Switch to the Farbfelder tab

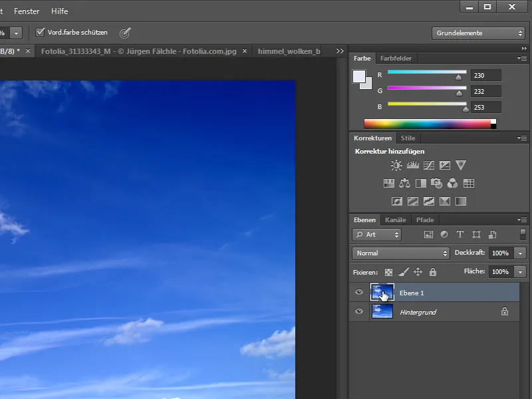[x=396, y=59]
